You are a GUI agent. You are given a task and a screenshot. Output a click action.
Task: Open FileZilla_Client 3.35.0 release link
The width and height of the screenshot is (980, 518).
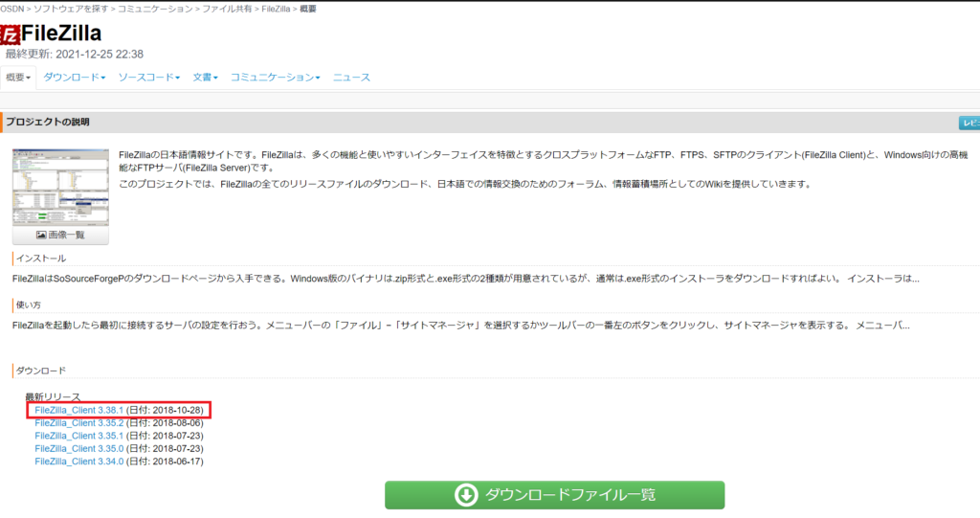pos(78,449)
